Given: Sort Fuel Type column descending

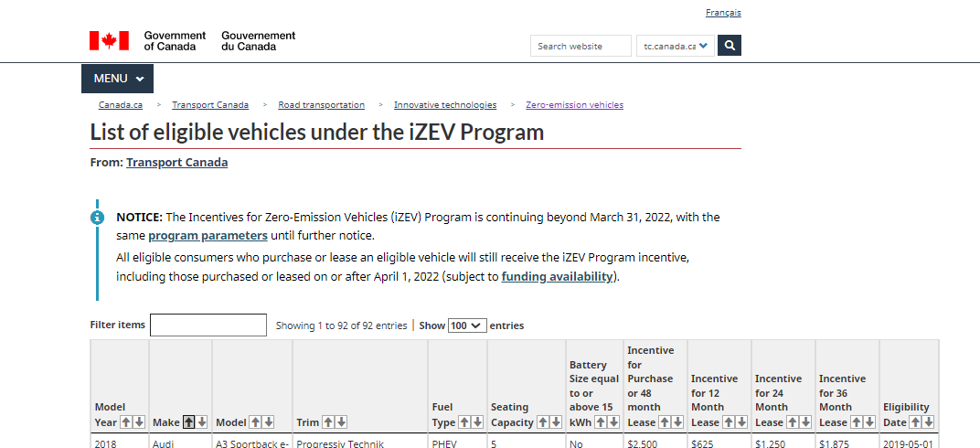Looking at the screenshot, I should point(477,422).
